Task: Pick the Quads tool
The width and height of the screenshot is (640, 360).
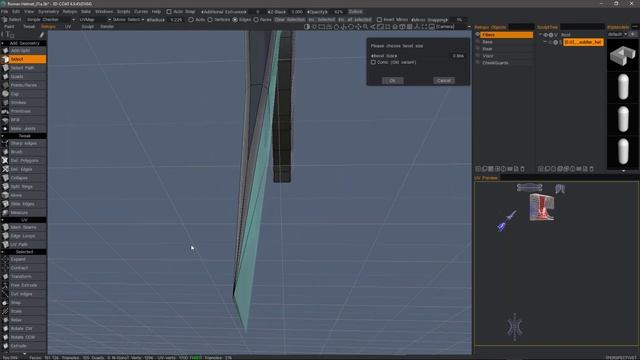Action: [x=24, y=76]
